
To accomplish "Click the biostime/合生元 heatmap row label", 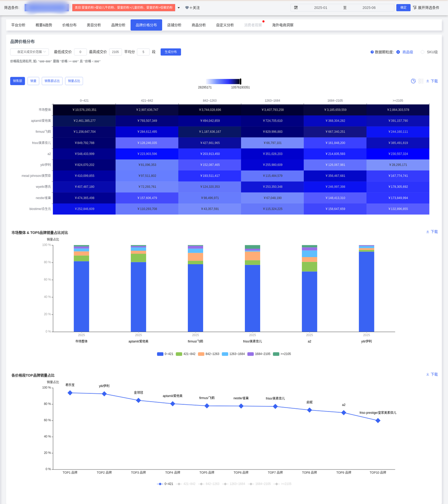I will [x=40, y=209].
